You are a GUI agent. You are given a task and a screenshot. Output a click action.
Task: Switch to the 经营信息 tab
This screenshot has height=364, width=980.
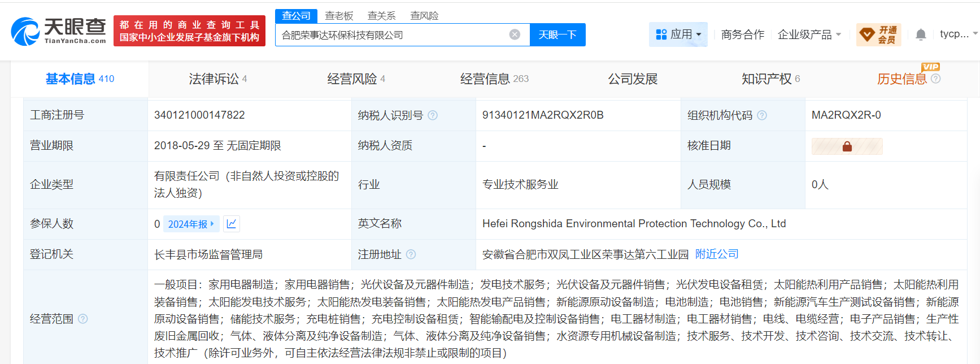tap(495, 79)
